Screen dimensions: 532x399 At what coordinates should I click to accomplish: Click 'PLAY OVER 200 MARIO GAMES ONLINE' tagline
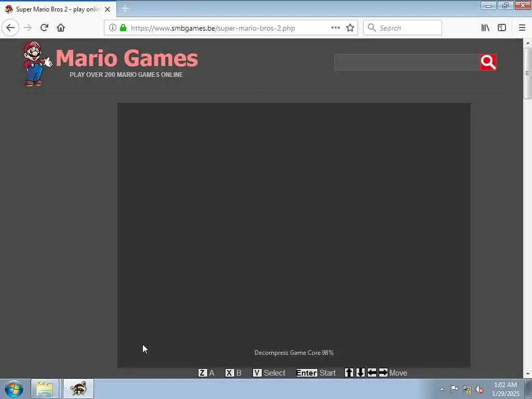click(126, 75)
